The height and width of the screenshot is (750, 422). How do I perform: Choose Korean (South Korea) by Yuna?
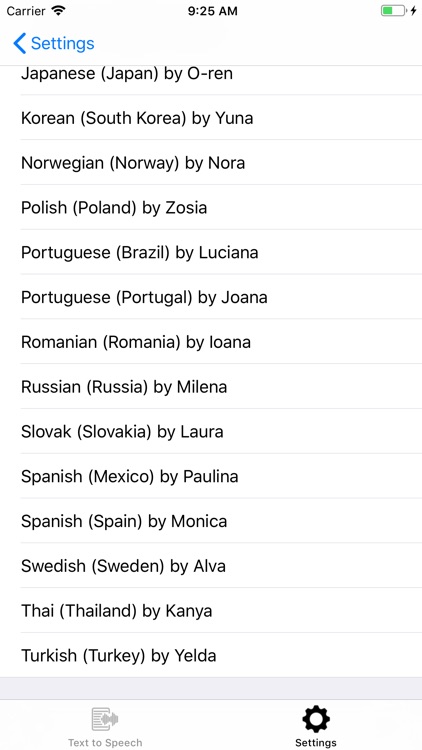211,118
